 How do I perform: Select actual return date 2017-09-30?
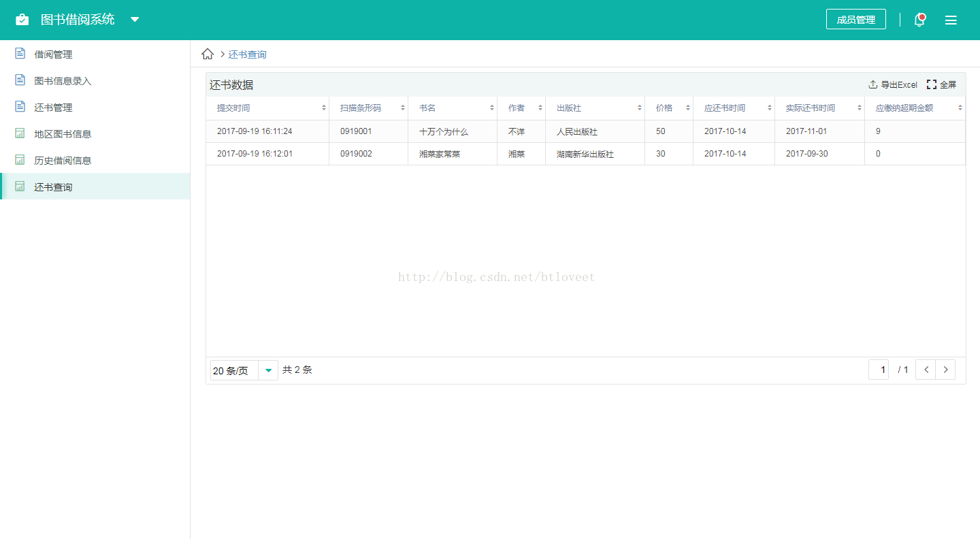click(820, 154)
